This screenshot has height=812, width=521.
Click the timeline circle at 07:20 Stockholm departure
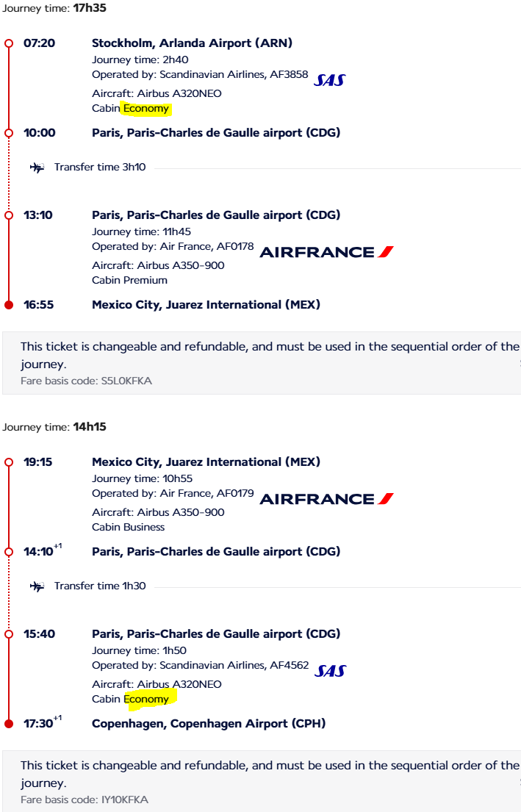pos(9,43)
